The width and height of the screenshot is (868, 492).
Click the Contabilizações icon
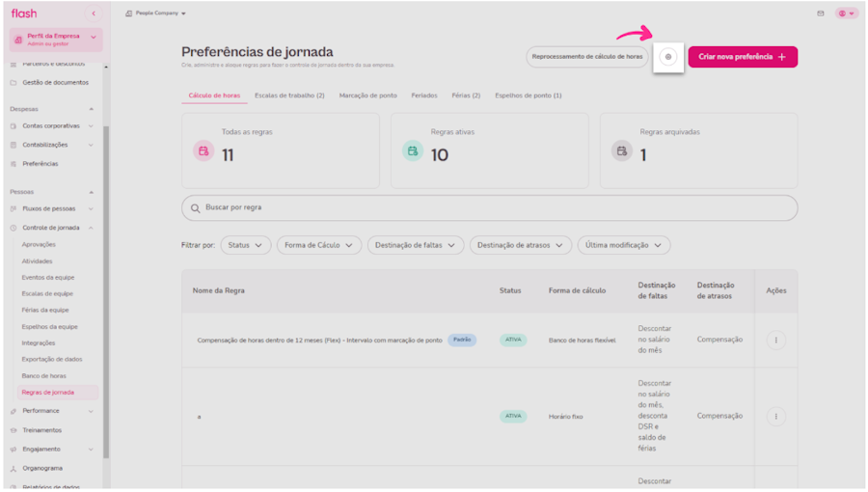point(14,145)
